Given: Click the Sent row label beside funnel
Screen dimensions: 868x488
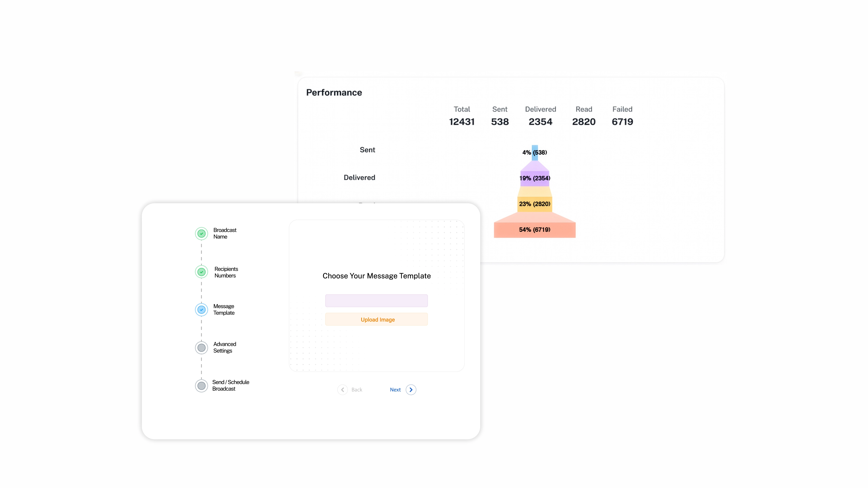Looking at the screenshot, I should click(x=367, y=150).
